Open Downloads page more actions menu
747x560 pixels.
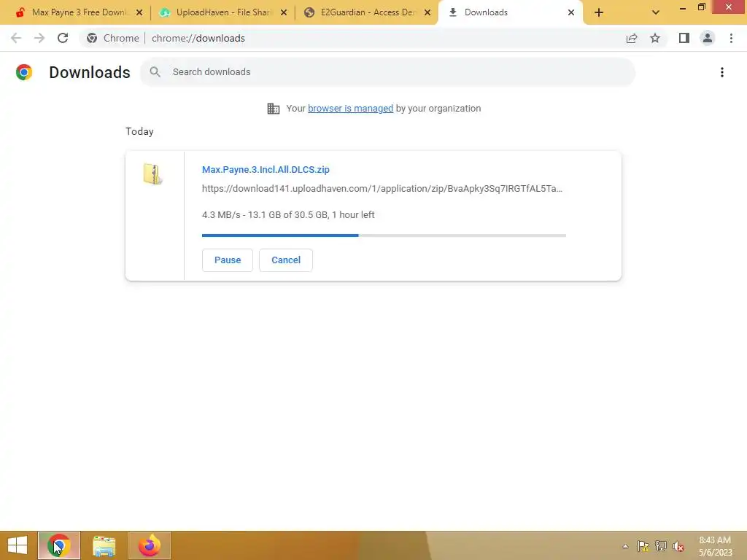(722, 72)
